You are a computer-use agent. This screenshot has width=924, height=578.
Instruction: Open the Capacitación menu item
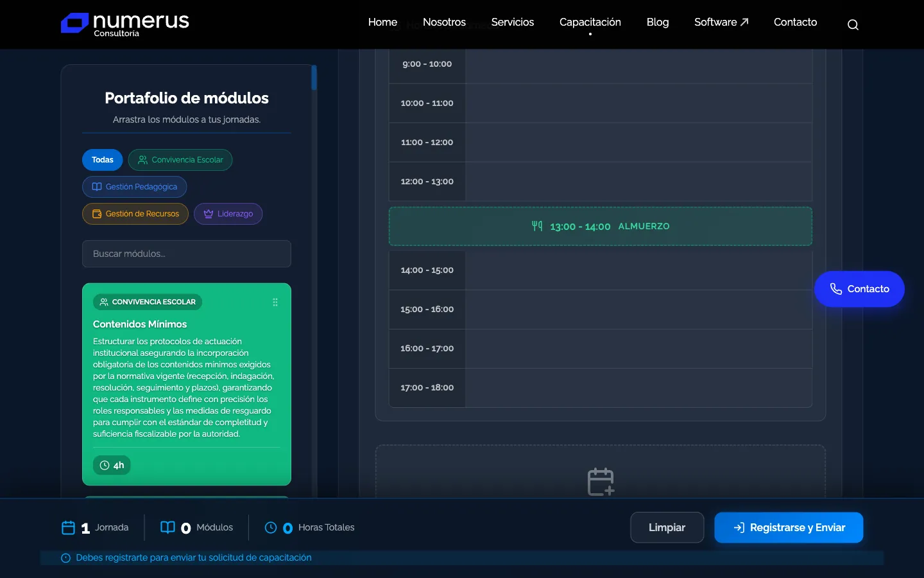(590, 22)
